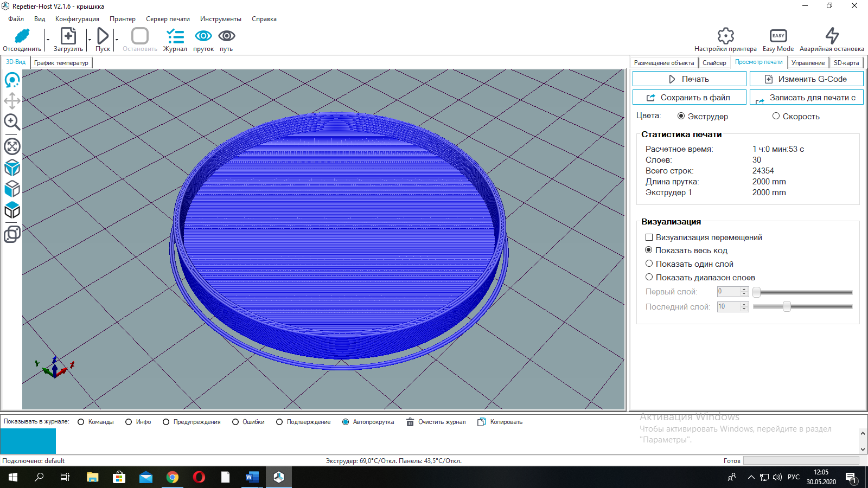
Task: Click Сохранить в файл button
Action: pos(689,98)
